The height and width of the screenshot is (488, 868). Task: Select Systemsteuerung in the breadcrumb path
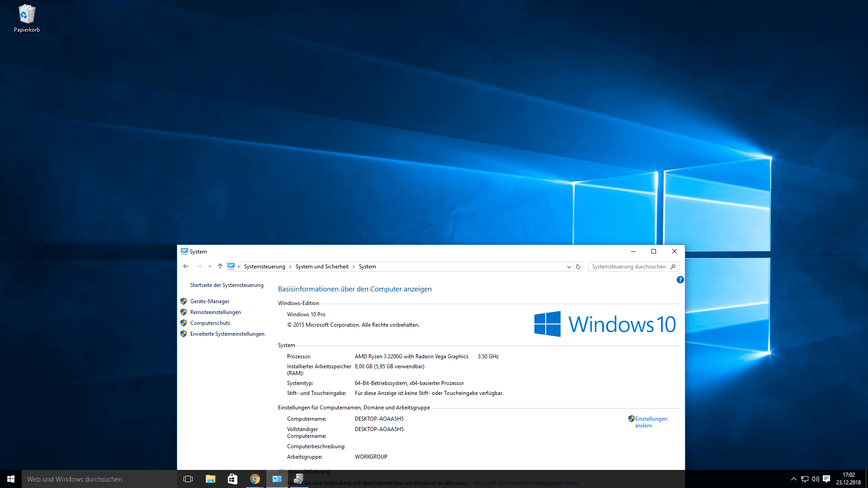click(x=264, y=267)
